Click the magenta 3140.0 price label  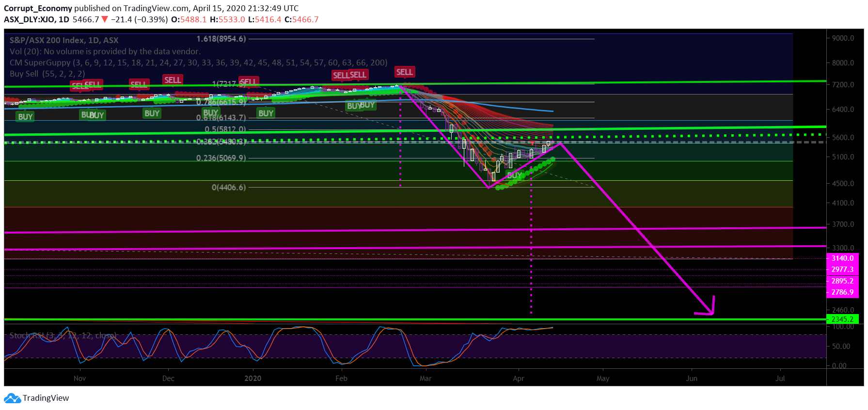(842, 258)
